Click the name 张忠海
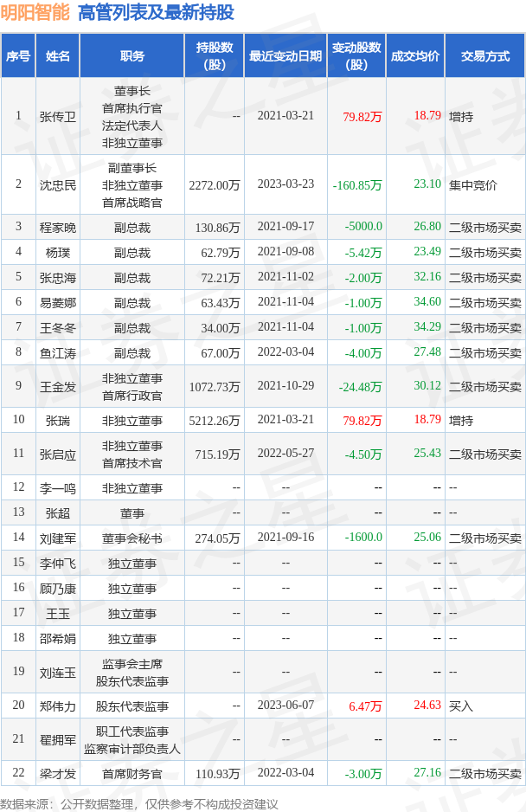 pyautogui.click(x=57, y=278)
